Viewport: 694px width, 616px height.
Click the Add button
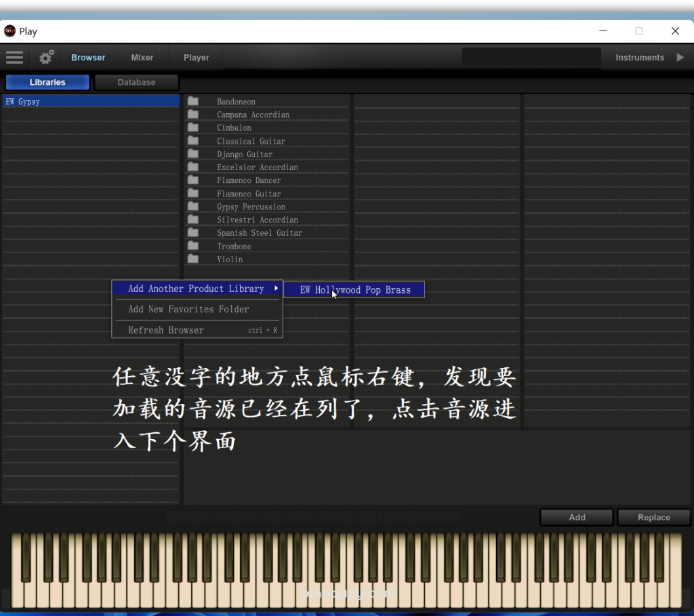tap(577, 517)
